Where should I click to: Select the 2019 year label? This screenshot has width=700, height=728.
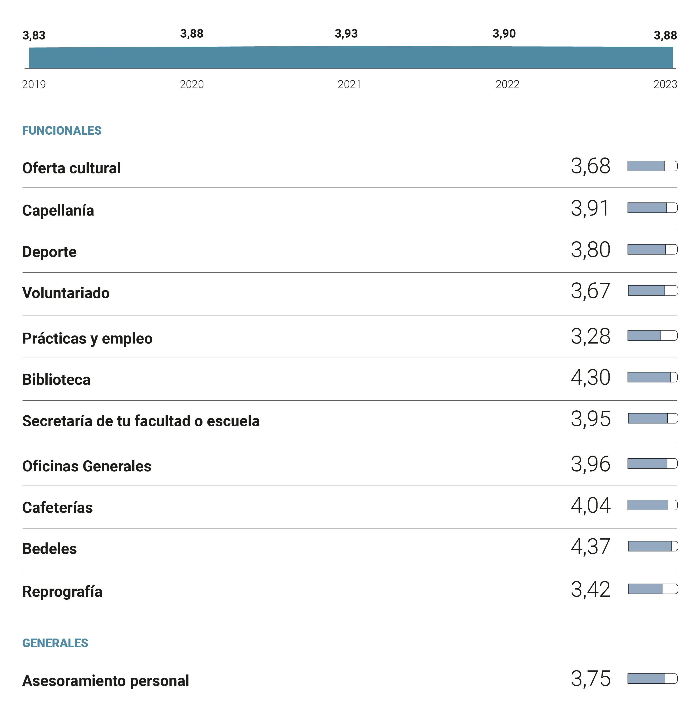tap(34, 84)
